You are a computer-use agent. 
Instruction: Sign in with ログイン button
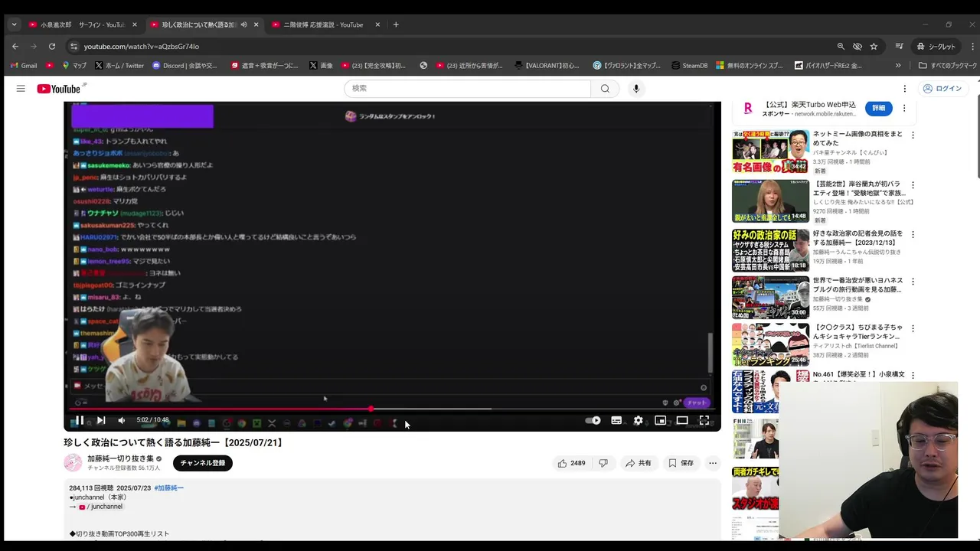[942, 89]
